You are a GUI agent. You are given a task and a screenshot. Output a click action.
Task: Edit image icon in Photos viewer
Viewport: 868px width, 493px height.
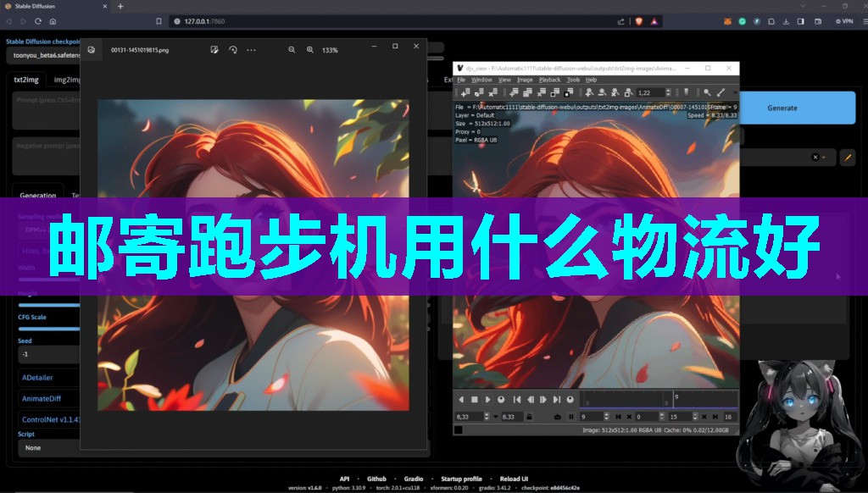214,50
